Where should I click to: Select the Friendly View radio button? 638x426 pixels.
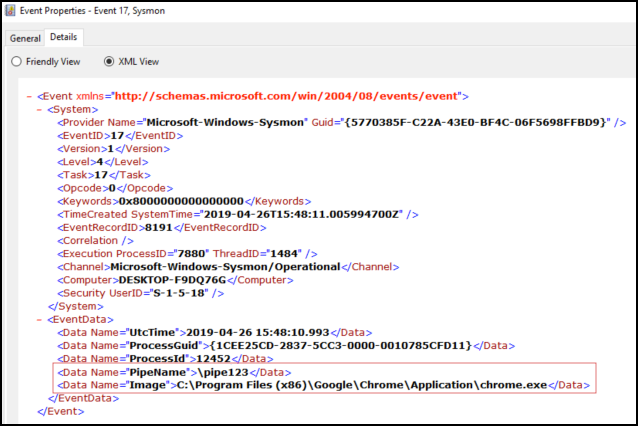tap(16, 61)
